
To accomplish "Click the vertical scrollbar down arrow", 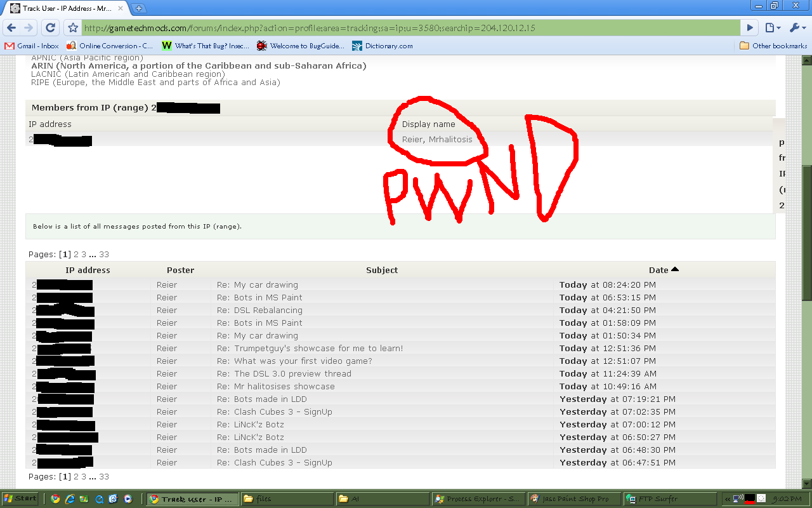I will (x=807, y=483).
